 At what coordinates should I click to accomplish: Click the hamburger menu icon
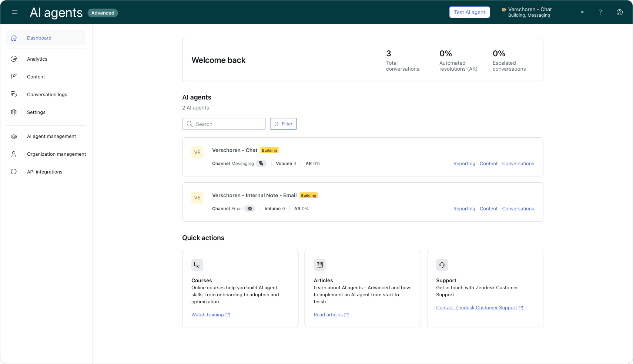point(15,12)
